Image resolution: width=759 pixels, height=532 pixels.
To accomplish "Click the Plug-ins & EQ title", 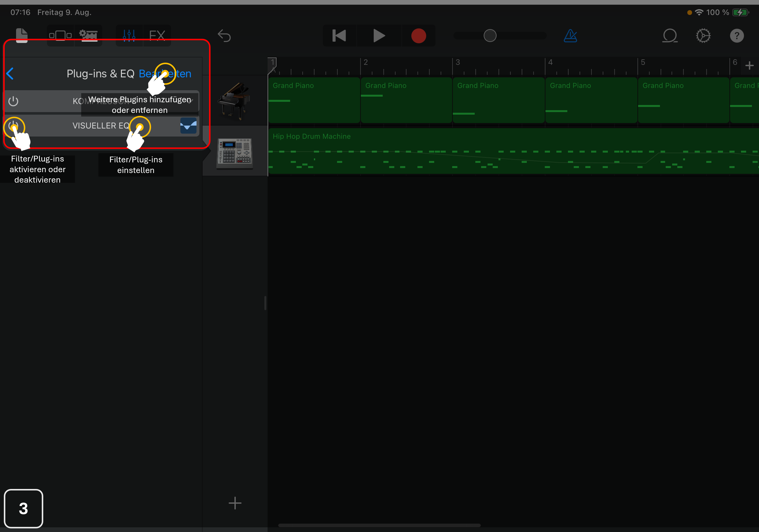I will (101, 73).
